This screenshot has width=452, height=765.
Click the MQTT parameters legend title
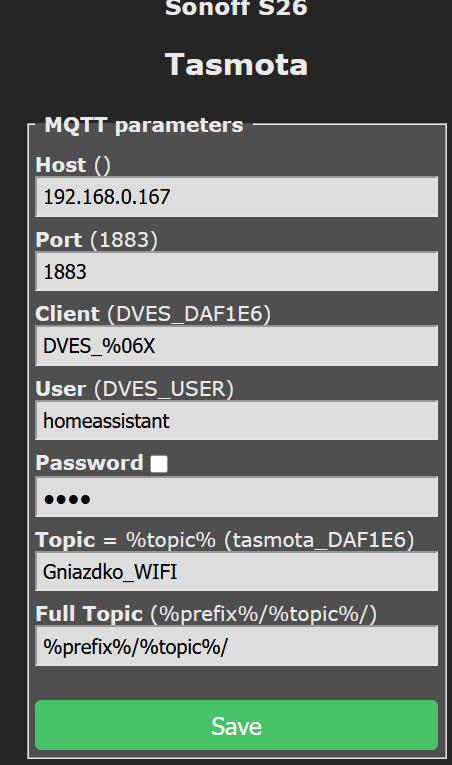144,125
